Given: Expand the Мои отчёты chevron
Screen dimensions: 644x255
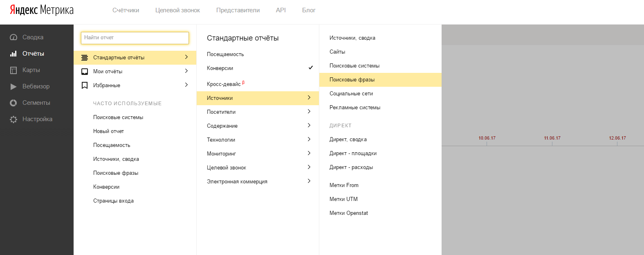Looking at the screenshot, I should [x=186, y=71].
